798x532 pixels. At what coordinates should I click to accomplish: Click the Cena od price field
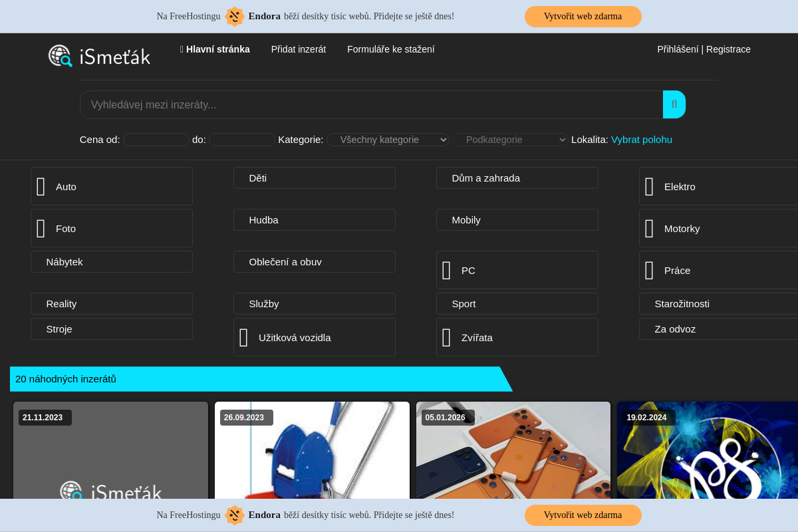click(156, 140)
